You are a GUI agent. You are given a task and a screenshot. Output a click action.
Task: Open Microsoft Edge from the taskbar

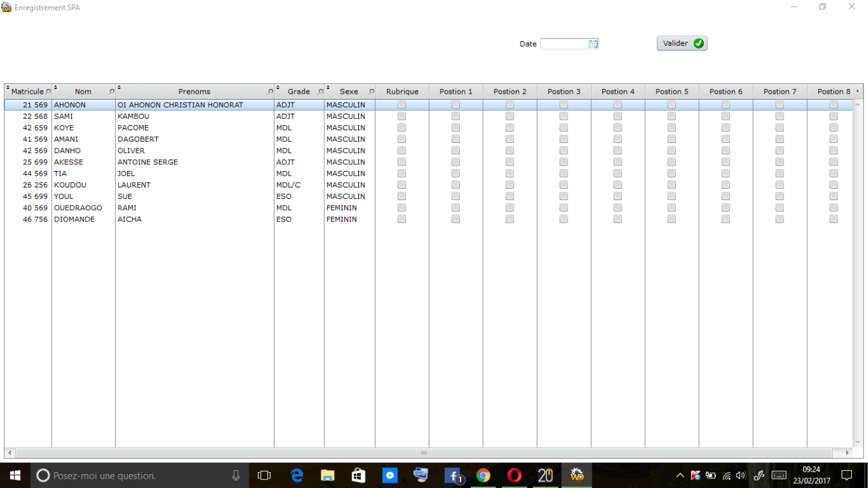point(296,475)
